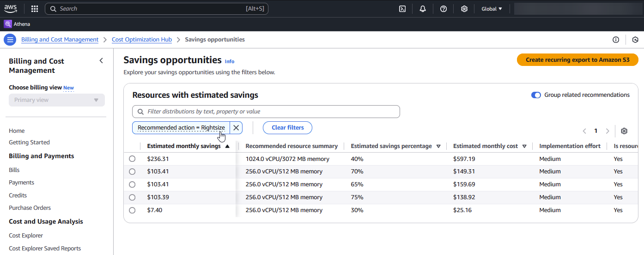Collapse the Billing and Cost Management sidebar
Viewport: 644px width, 255px height.
(x=101, y=61)
